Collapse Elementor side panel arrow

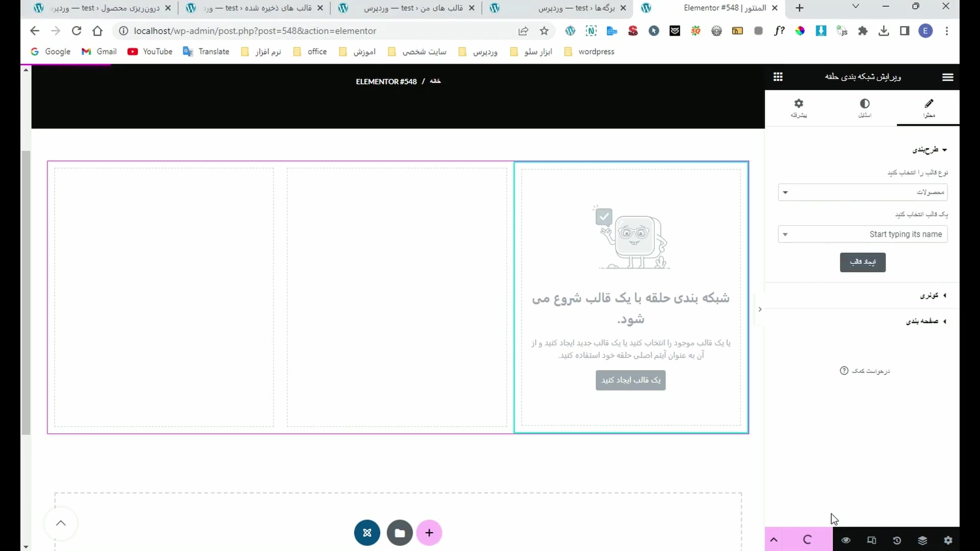click(x=759, y=309)
